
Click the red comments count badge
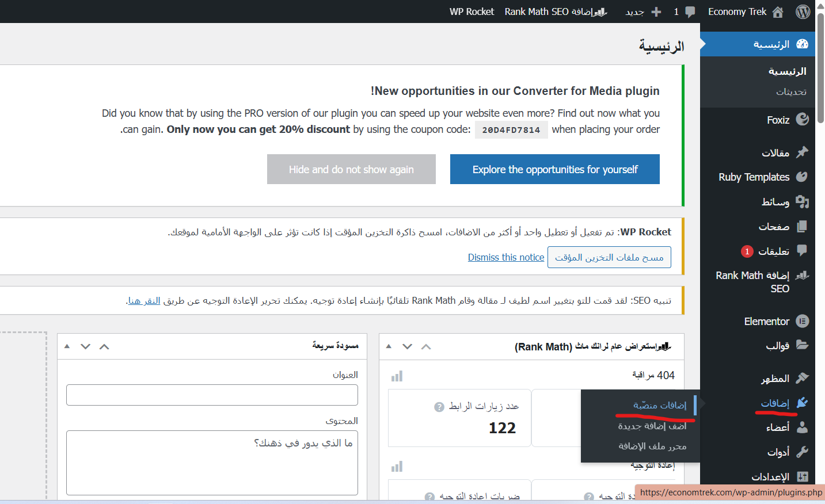coord(747,251)
